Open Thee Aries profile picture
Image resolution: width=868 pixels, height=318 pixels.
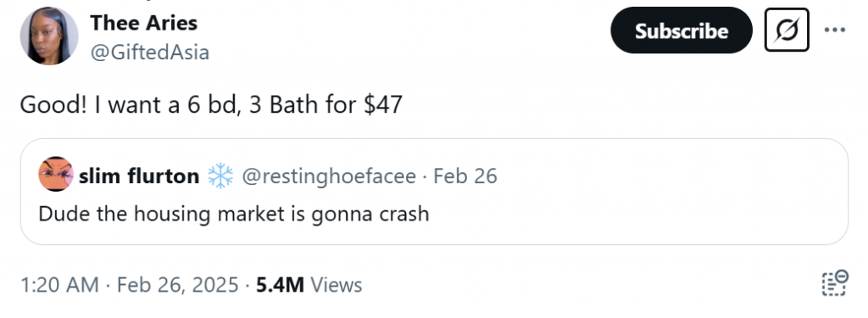click(x=49, y=36)
